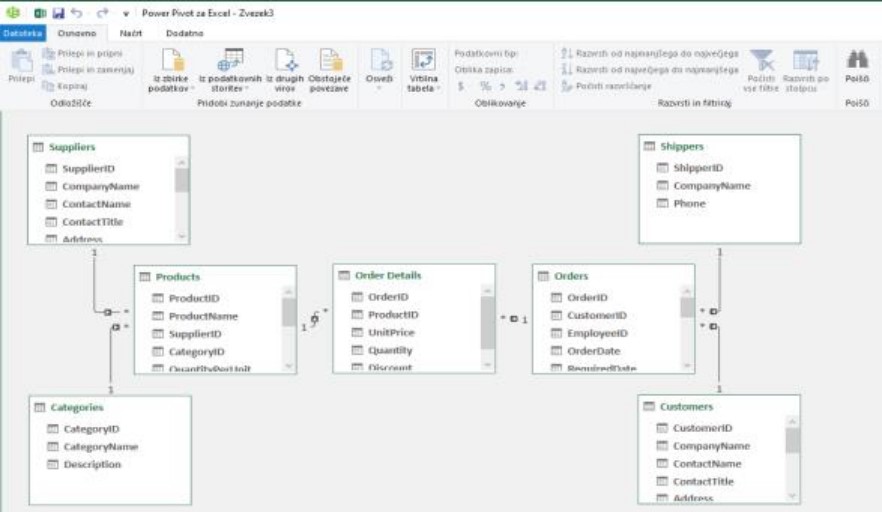
Task: Click Prilepi in zamenjaj
Action: pos(88,70)
